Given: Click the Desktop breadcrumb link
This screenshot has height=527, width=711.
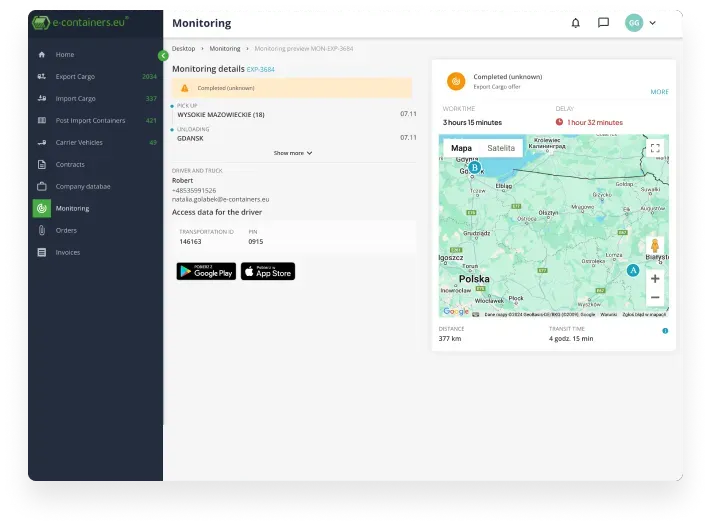Looking at the screenshot, I should pyautogui.click(x=183, y=48).
